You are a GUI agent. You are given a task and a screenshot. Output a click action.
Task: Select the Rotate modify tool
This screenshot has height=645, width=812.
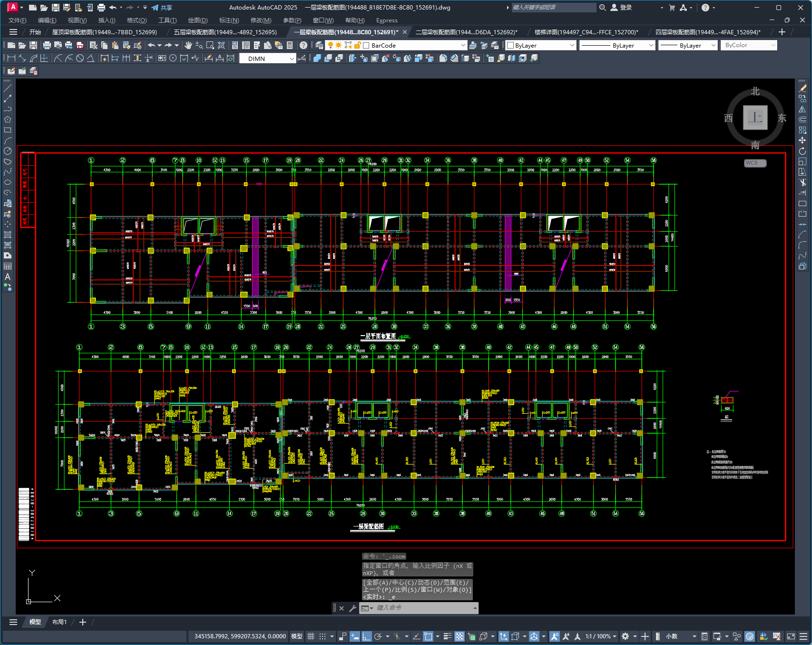[x=802, y=151]
